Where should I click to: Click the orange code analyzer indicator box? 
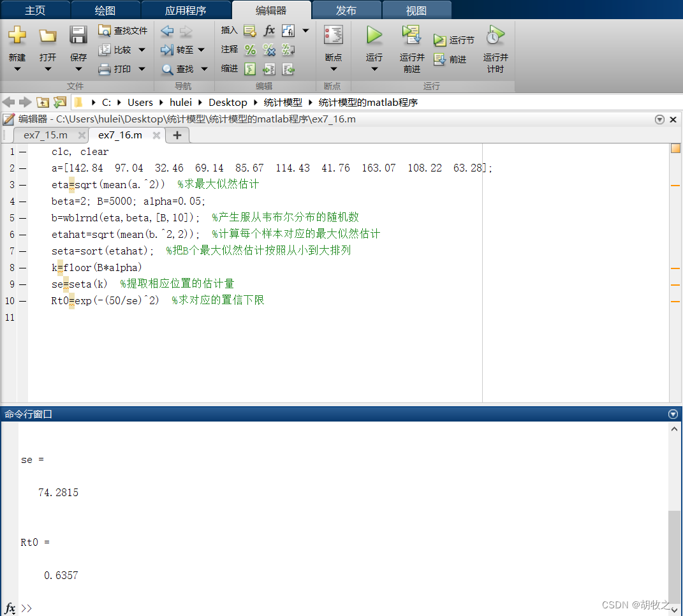tap(675, 149)
